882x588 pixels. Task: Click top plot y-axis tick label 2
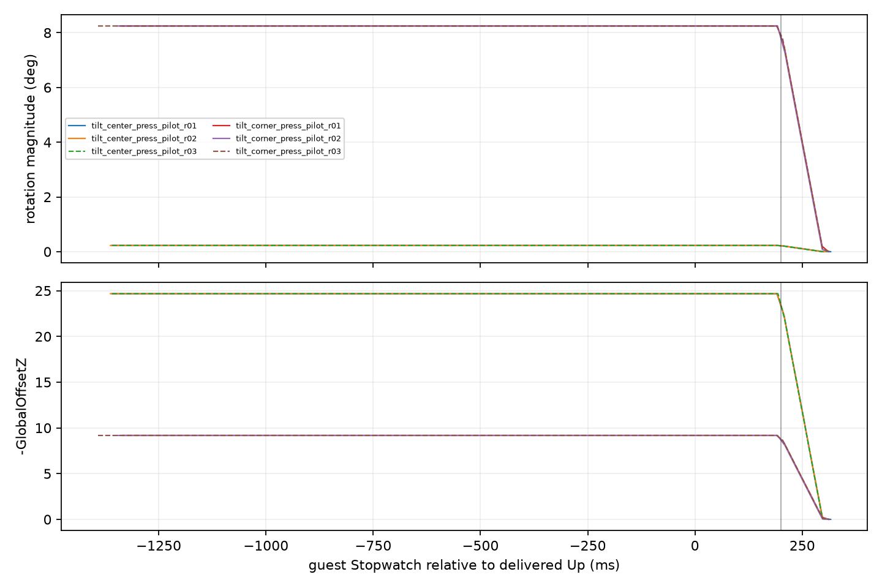48,197
